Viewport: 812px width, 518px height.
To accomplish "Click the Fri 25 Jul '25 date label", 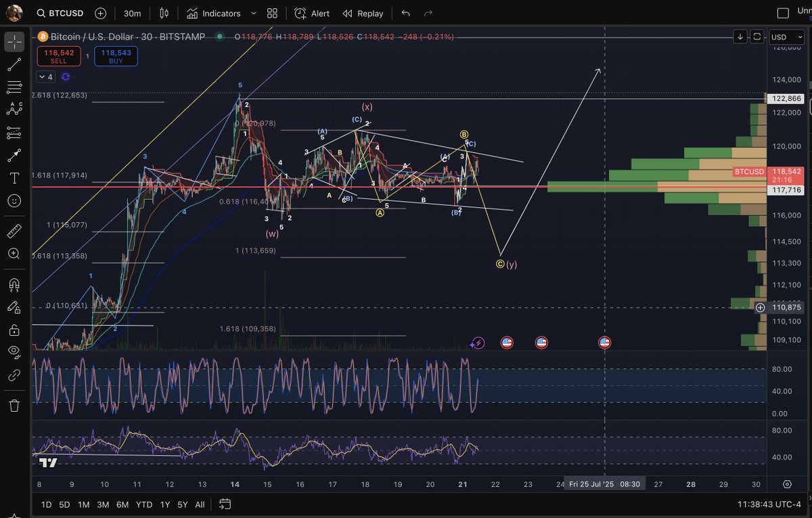I will pos(605,484).
